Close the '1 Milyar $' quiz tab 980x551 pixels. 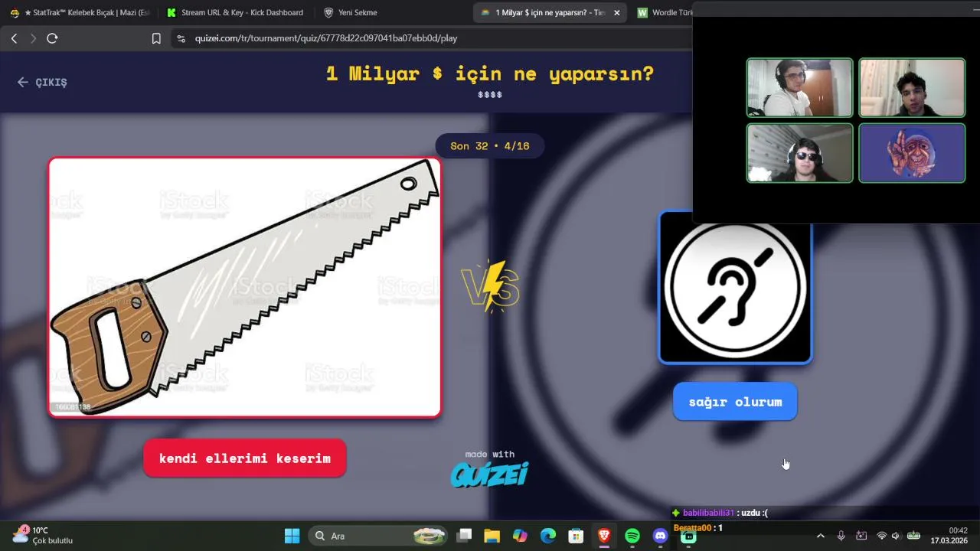pyautogui.click(x=617, y=12)
